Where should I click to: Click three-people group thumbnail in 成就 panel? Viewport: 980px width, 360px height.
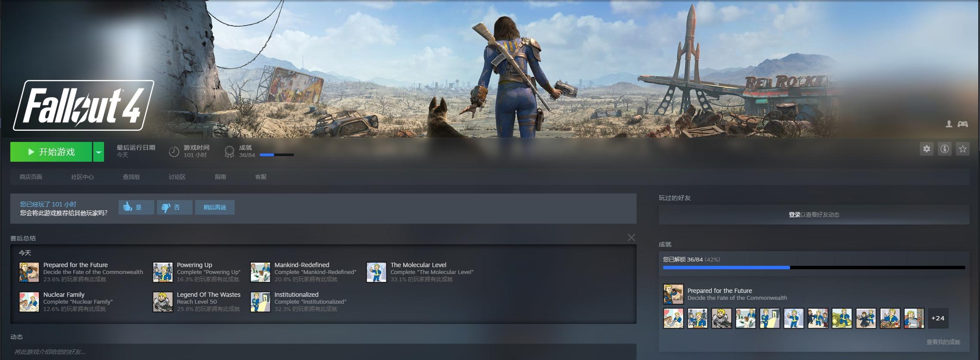pos(818,318)
